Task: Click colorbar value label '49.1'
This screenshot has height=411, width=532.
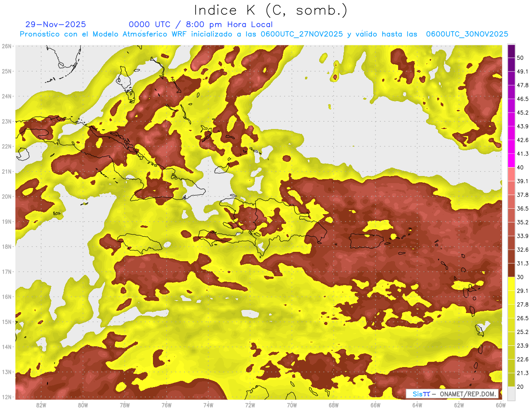Action: [522, 71]
